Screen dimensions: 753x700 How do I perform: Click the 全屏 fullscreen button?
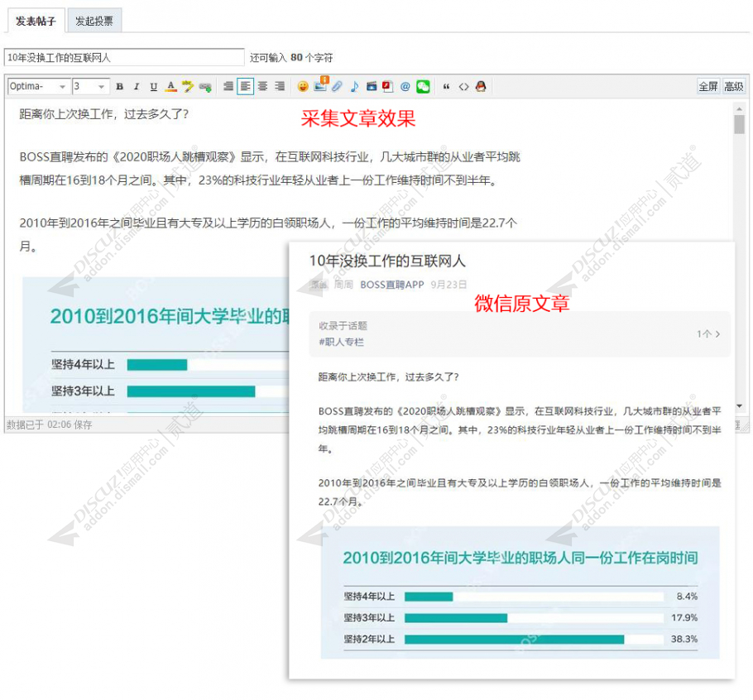[707, 86]
